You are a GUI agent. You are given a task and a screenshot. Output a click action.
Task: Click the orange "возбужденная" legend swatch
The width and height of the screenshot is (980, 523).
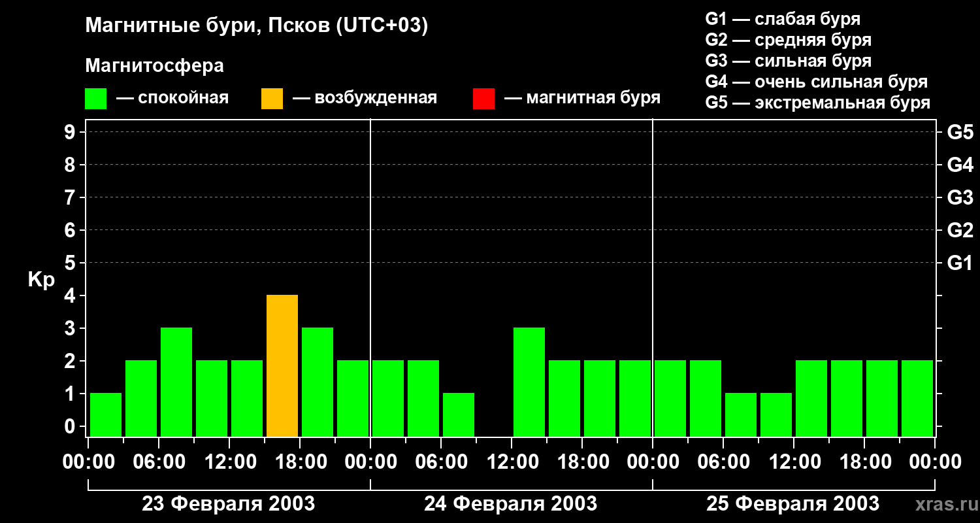click(272, 98)
